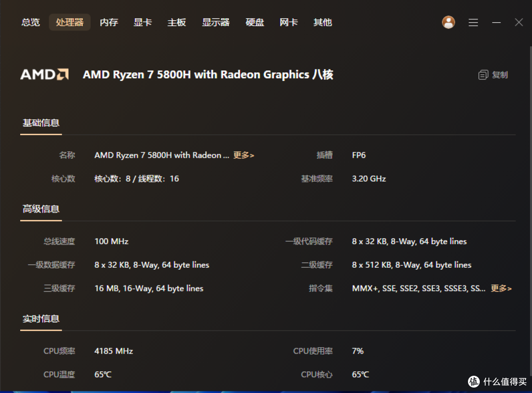Screen dimensions: 532x393
Task: Select the 处理器 tab
Action: 69,22
